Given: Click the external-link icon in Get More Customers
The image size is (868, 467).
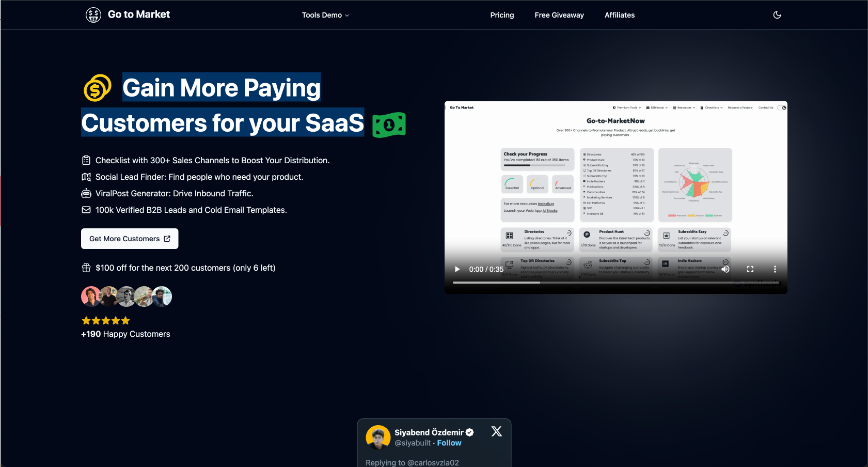Looking at the screenshot, I should pos(167,239).
